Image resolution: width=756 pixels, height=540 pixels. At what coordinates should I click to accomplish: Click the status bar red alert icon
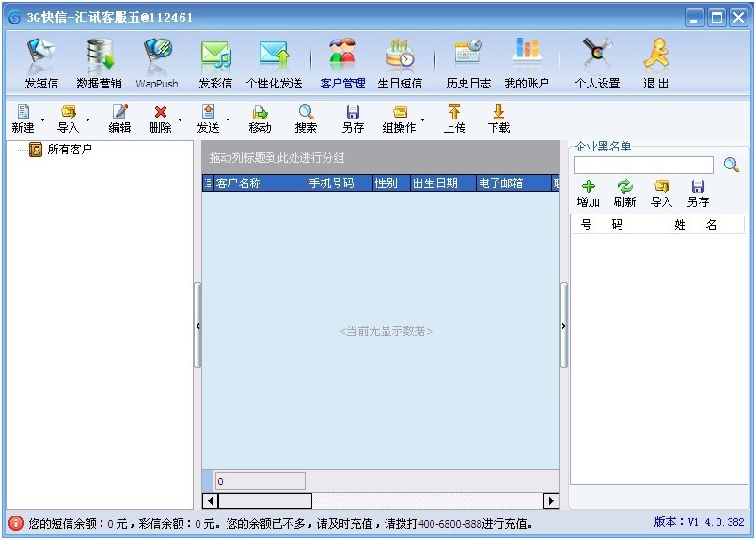coord(16,523)
